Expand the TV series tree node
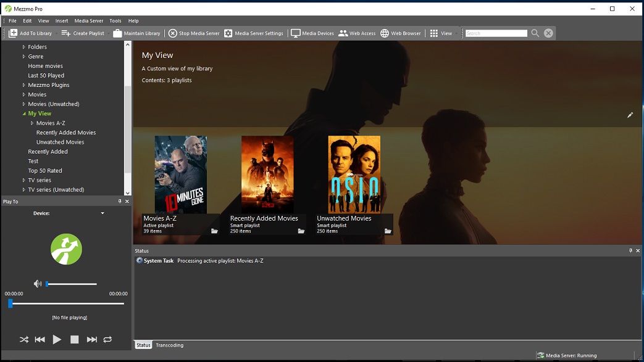Viewport: 644px width, 362px height. tap(24, 180)
